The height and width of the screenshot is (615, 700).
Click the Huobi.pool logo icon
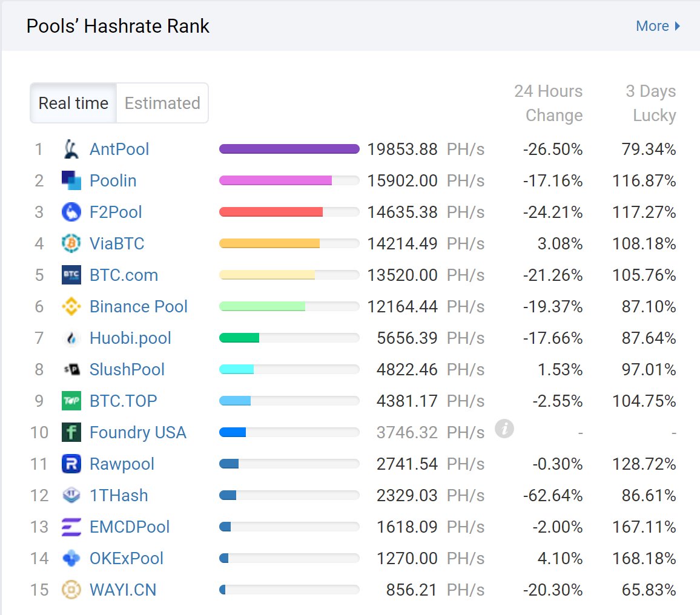tap(71, 338)
